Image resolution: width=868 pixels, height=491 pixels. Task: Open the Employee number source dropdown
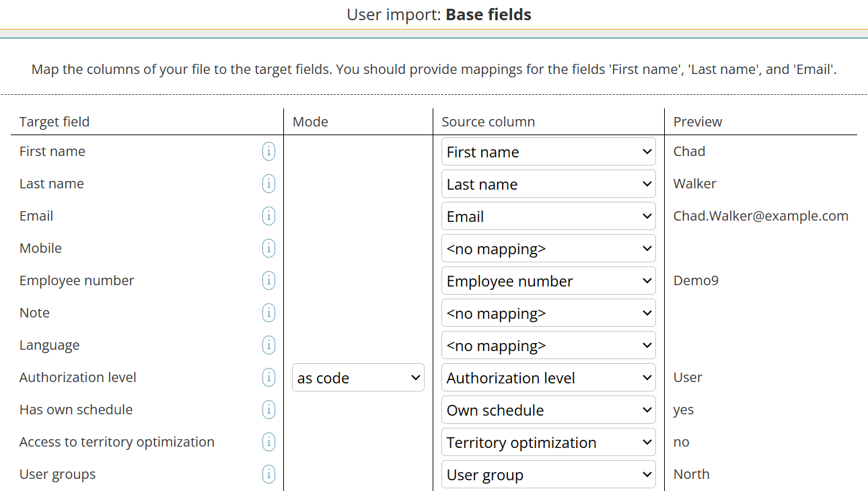click(x=548, y=280)
